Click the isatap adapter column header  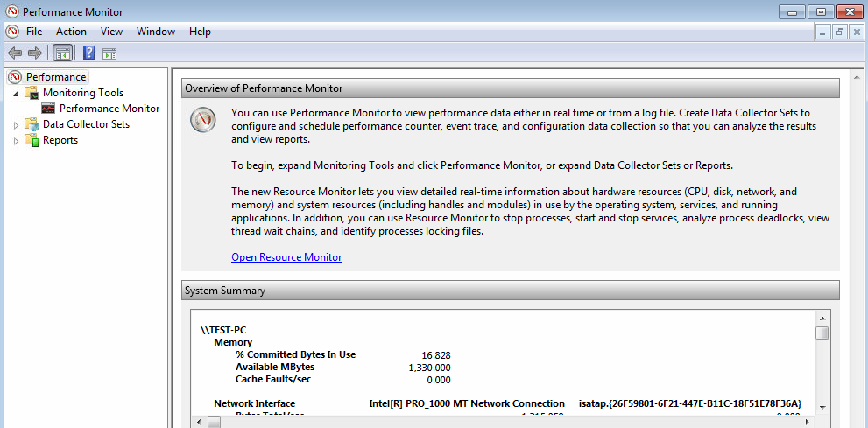pyautogui.click(x=690, y=403)
